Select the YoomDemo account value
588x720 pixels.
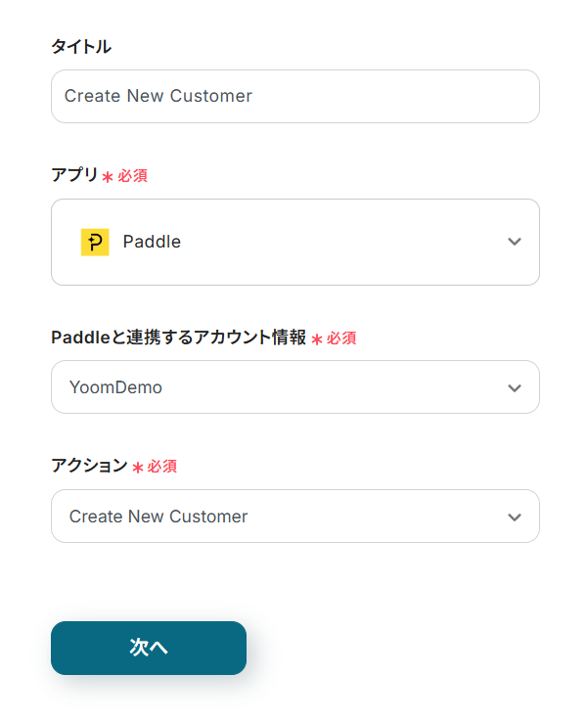tap(115, 387)
